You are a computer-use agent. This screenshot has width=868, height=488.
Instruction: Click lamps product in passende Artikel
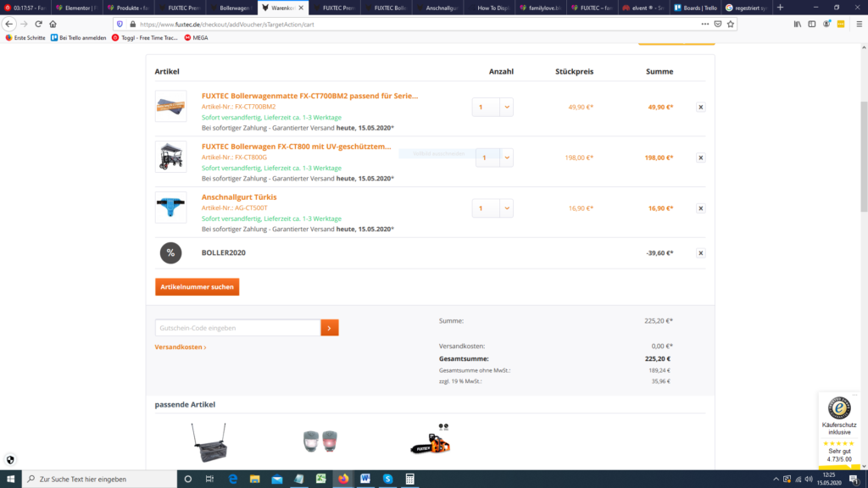[x=320, y=441]
